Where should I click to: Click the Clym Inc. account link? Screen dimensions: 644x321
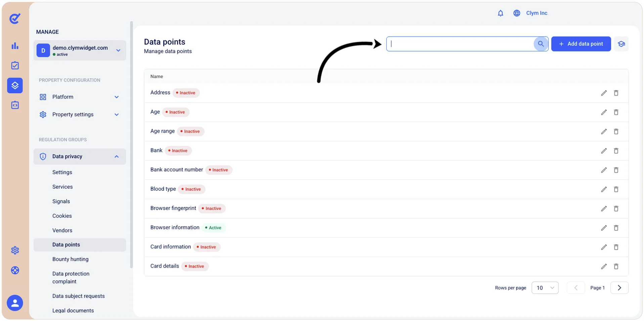coord(537,13)
